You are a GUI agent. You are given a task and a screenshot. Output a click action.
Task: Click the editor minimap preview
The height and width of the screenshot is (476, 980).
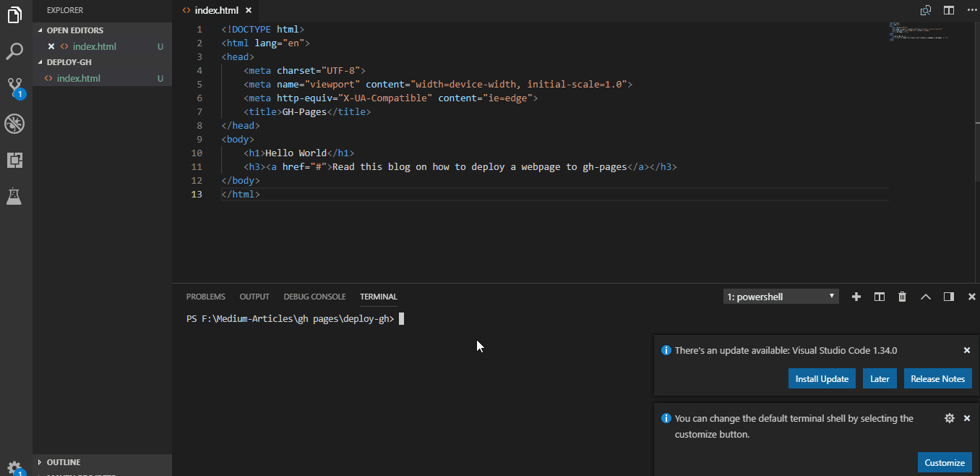tap(918, 32)
